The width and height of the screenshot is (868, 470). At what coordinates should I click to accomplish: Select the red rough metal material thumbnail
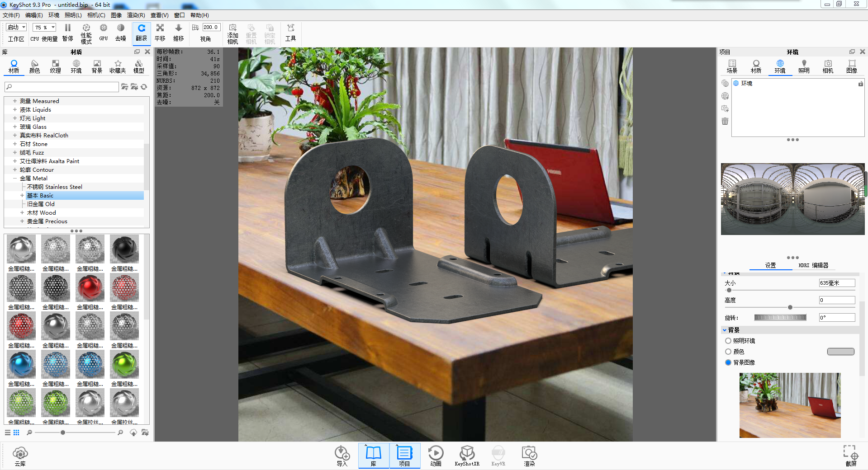coord(90,288)
